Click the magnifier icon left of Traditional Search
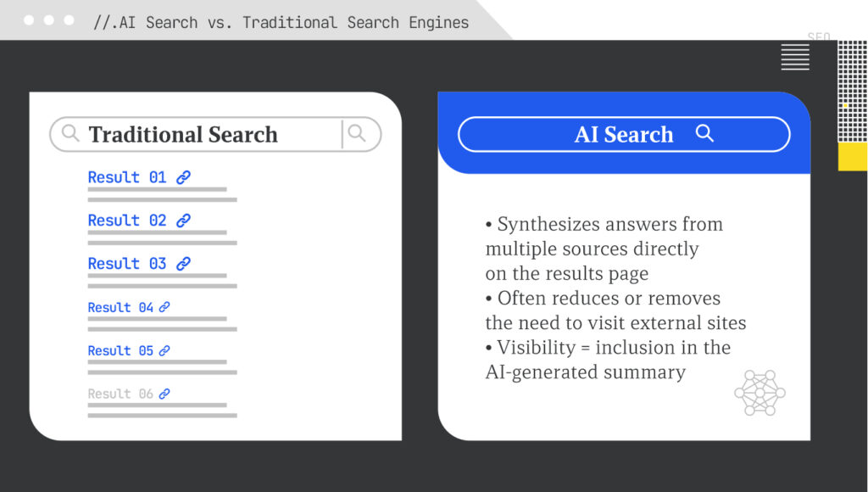 click(70, 133)
